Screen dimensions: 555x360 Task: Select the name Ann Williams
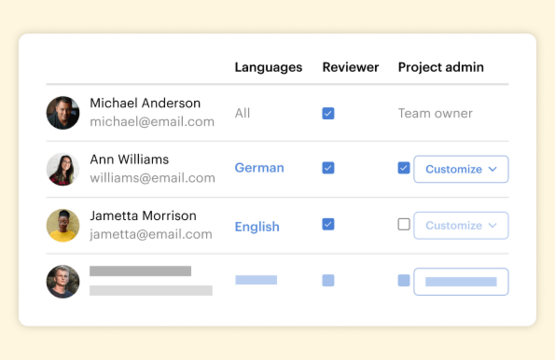(129, 159)
